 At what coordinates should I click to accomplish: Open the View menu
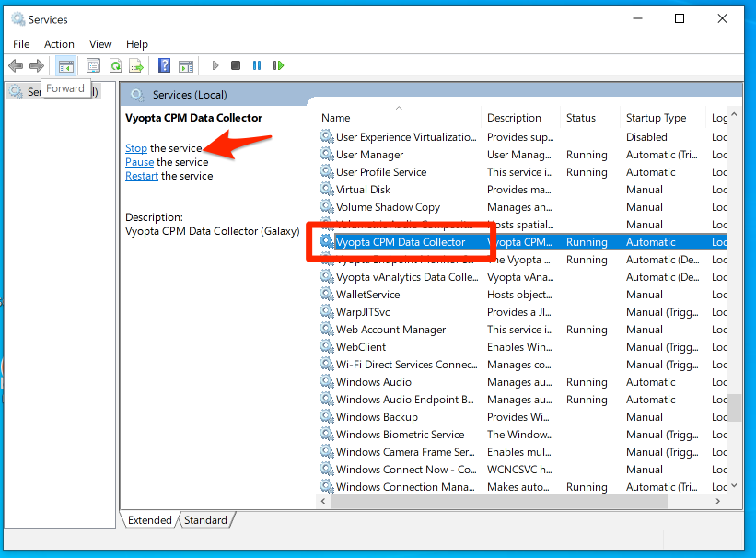[100, 44]
